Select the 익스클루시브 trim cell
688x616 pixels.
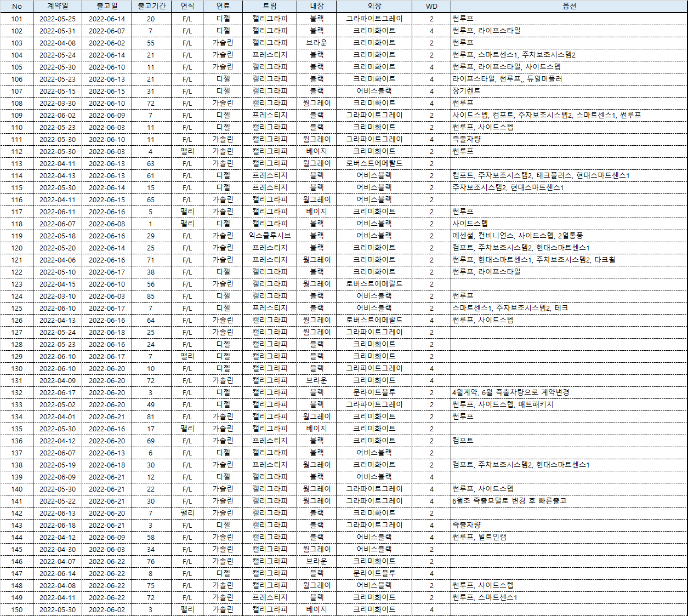tap(270, 236)
